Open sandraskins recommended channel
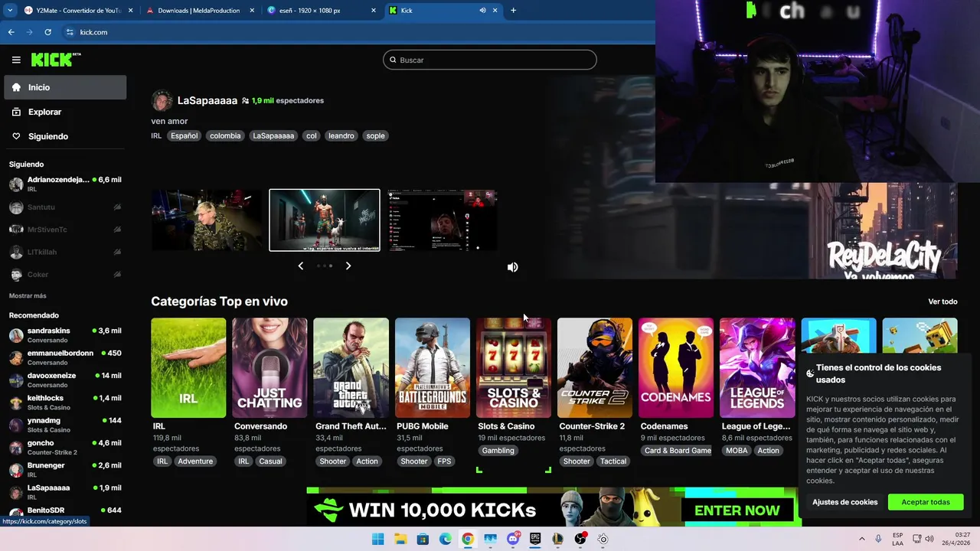 pos(65,335)
